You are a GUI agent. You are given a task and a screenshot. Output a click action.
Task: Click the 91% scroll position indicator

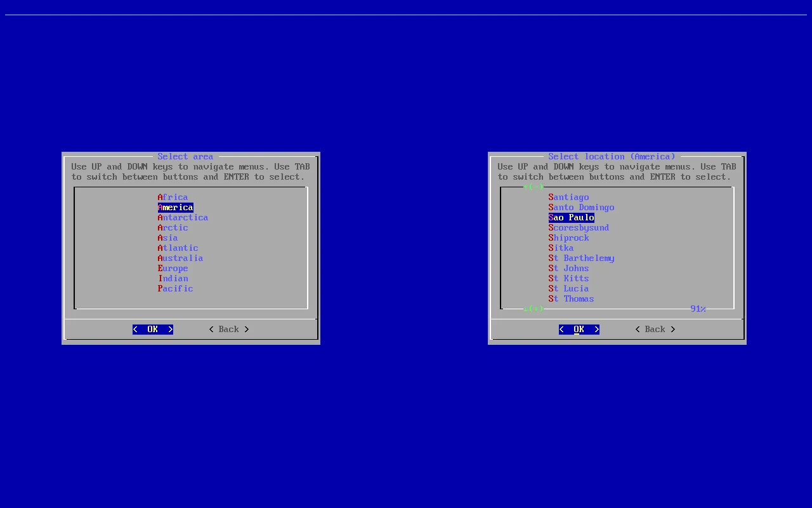coord(698,309)
